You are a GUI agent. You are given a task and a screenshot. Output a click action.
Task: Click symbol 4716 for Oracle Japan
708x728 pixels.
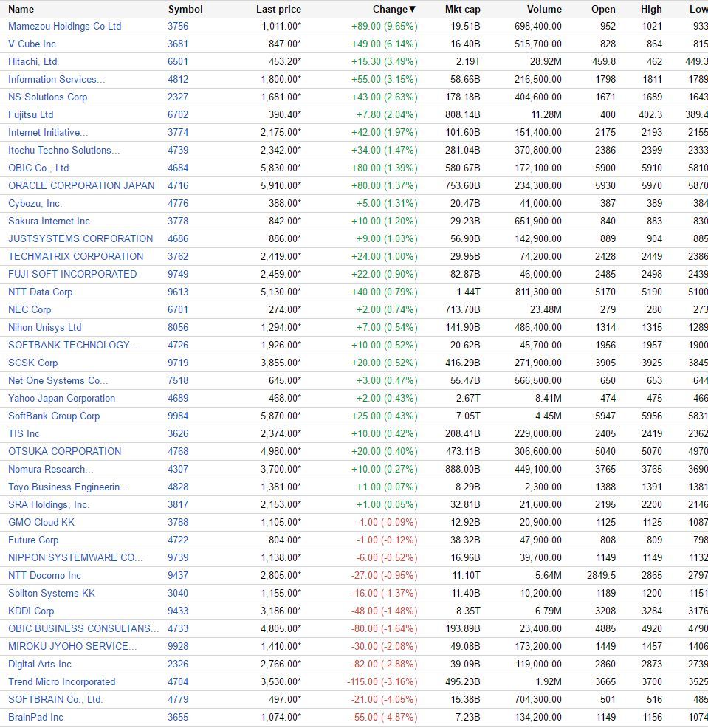pos(178,185)
